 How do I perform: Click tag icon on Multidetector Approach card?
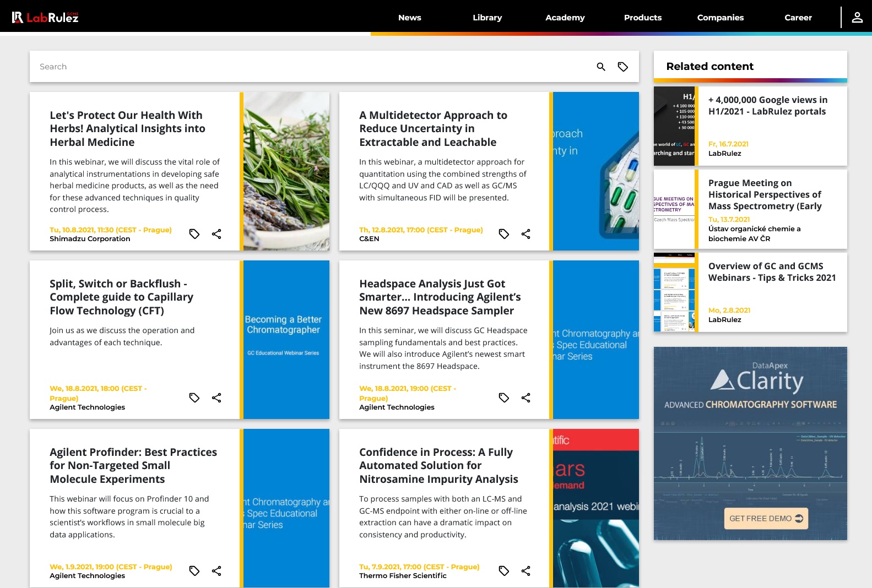[x=504, y=234]
